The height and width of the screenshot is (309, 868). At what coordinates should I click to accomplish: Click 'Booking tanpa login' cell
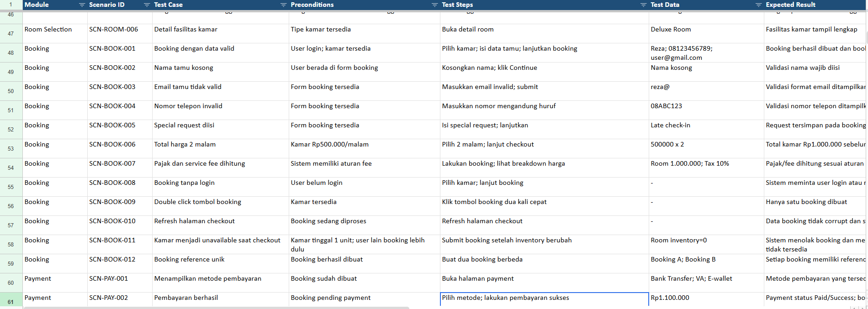[221, 187]
